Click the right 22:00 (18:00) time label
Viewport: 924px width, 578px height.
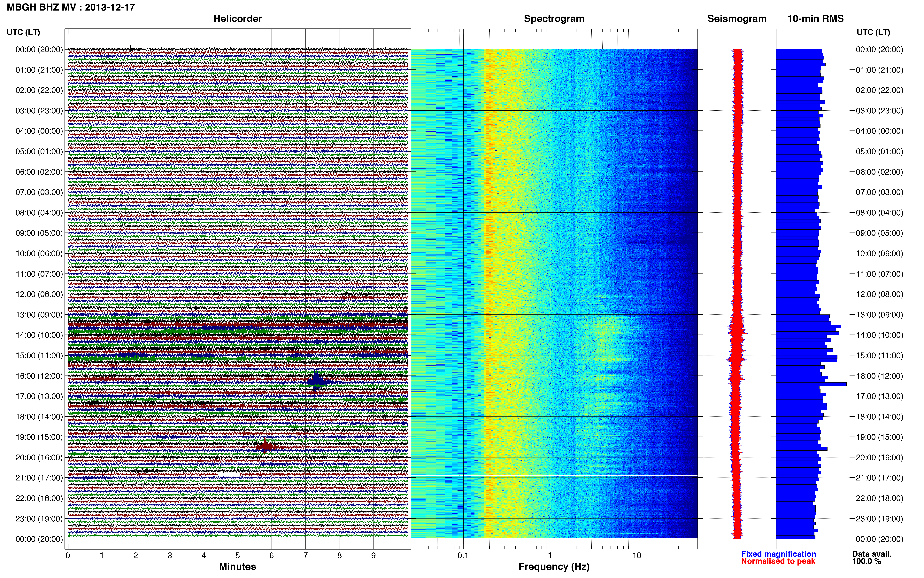click(x=879, y=498)
